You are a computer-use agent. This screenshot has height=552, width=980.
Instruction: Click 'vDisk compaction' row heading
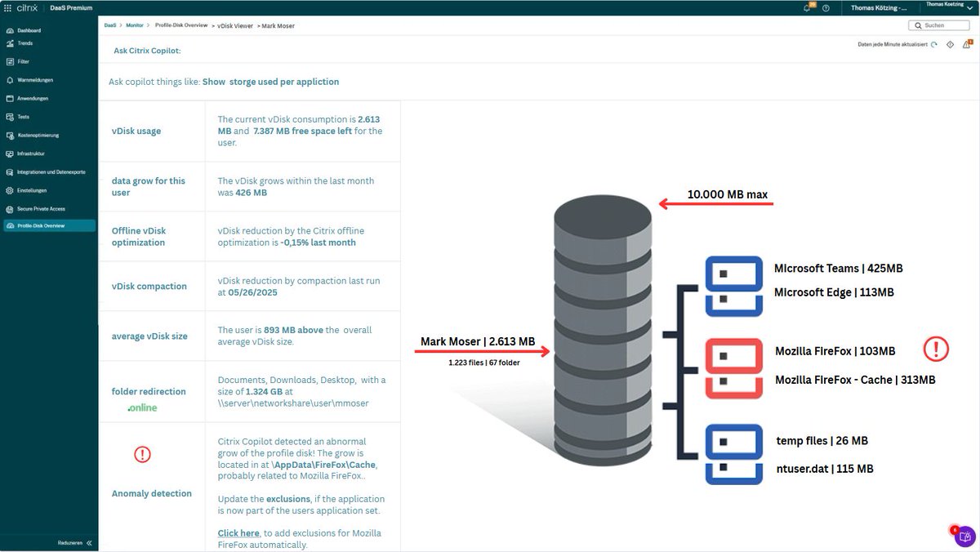(149, 286)
